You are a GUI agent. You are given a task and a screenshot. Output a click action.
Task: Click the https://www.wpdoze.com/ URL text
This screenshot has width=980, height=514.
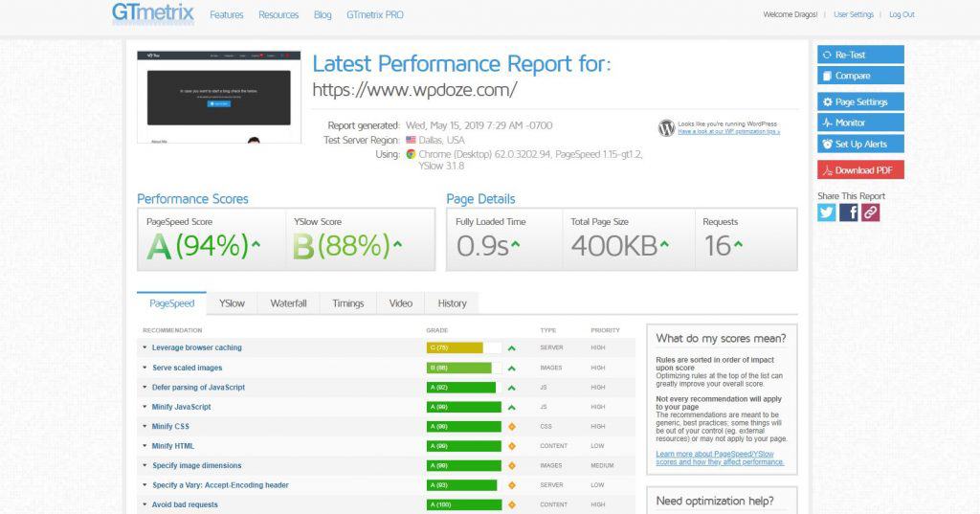pos(414,90)
